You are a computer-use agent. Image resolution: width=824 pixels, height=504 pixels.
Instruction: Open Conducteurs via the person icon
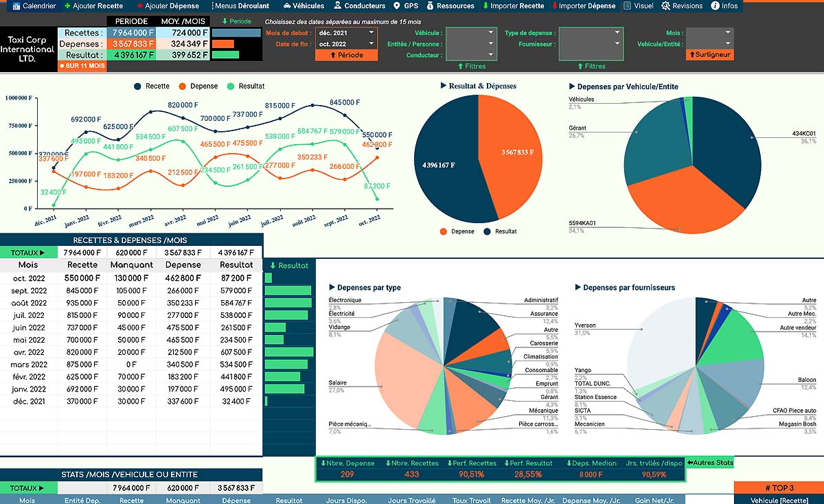[337, 5]
